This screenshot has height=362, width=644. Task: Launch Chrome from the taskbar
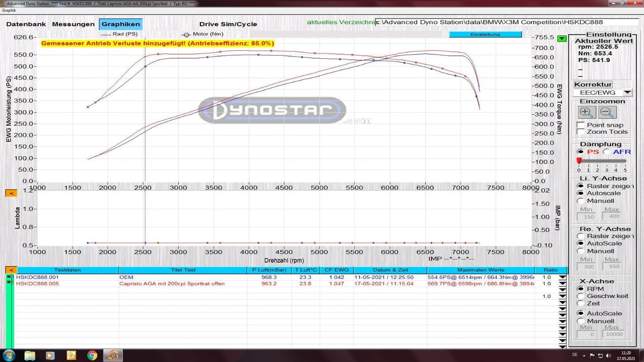91,355
